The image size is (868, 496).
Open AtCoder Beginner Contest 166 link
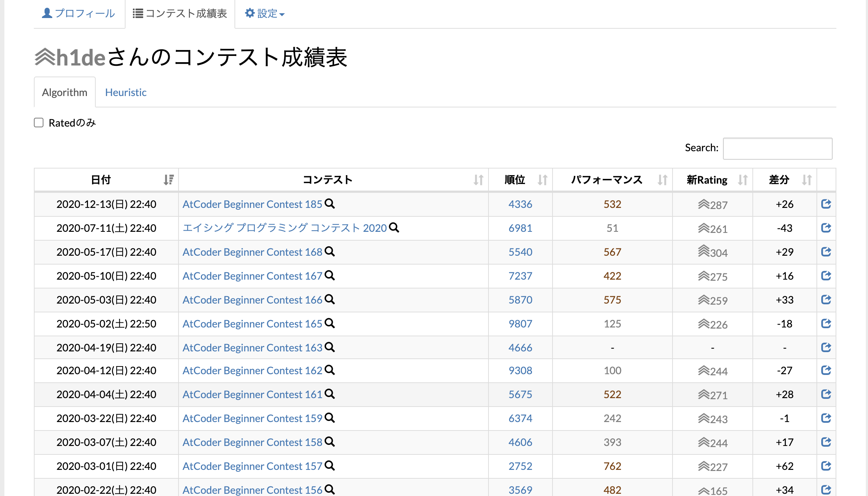click(x=252, y=300)
